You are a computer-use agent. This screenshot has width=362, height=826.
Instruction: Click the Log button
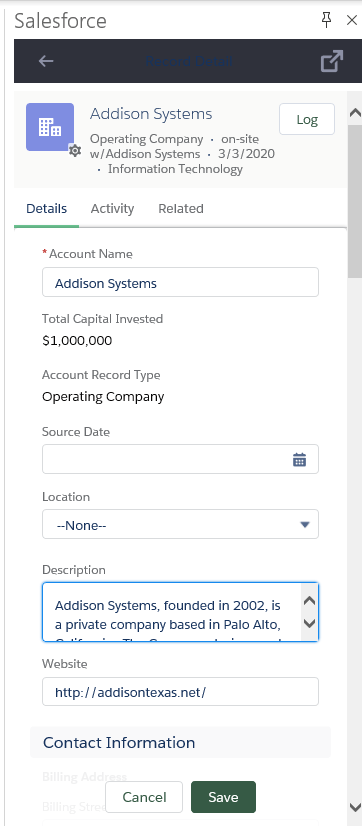(x=307, y=119)
